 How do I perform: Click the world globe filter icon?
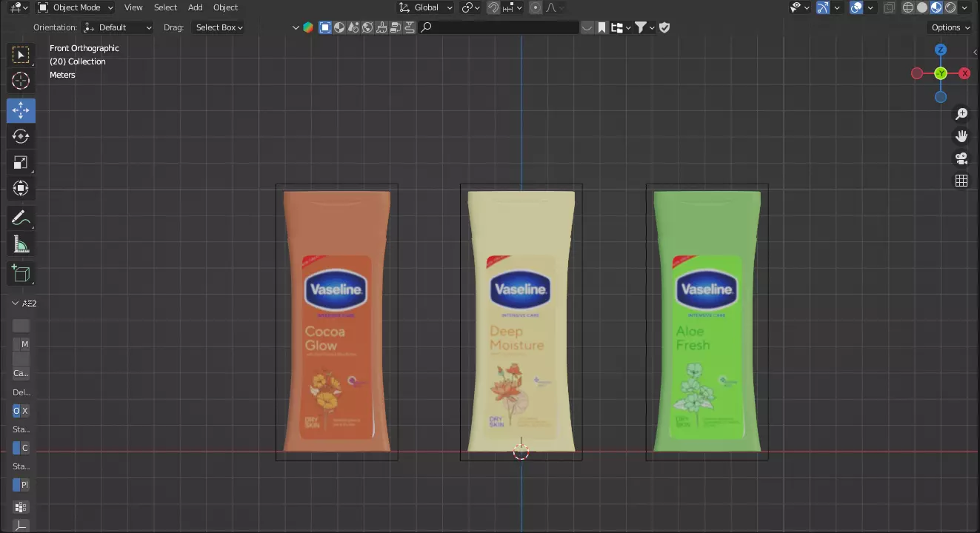pyautogui.click(x=367, y=27)
